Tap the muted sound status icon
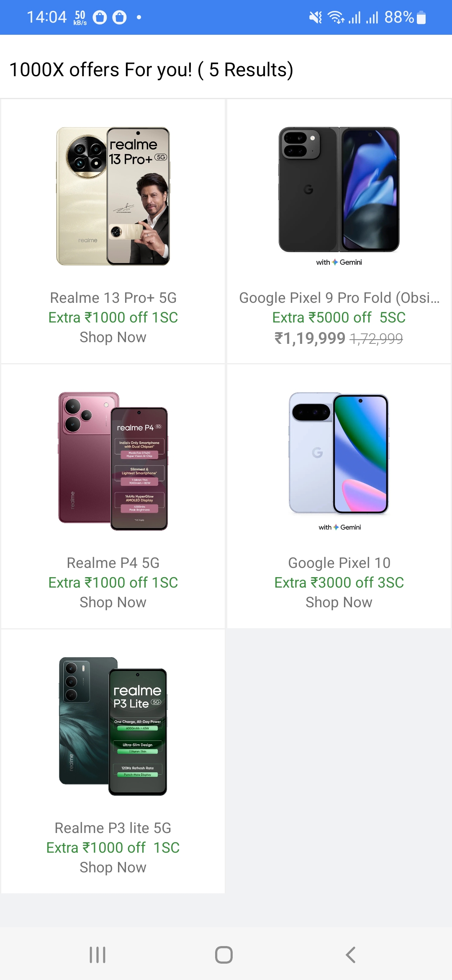Screen dimensions: 452x980 tap(315, 17)
